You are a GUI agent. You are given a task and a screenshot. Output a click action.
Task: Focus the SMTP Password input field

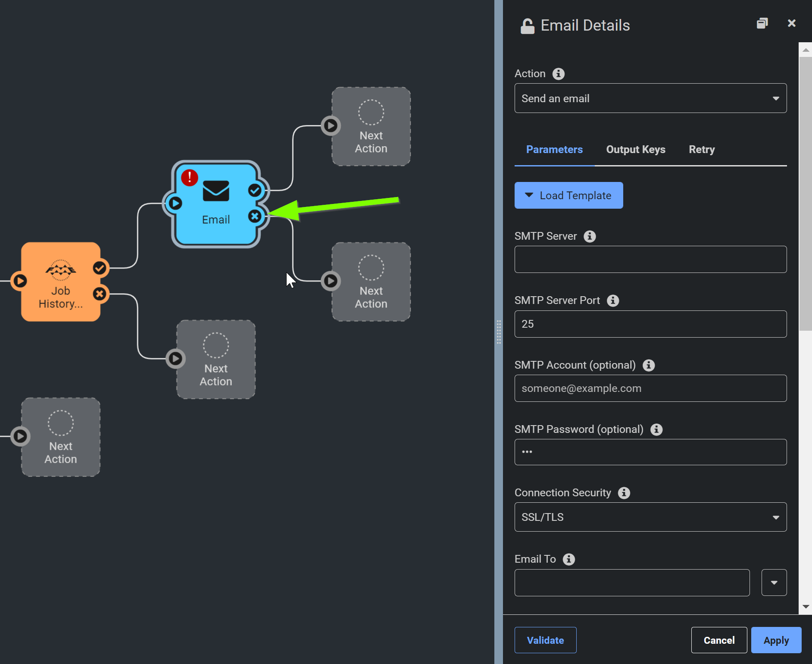[x=650, y=452]
